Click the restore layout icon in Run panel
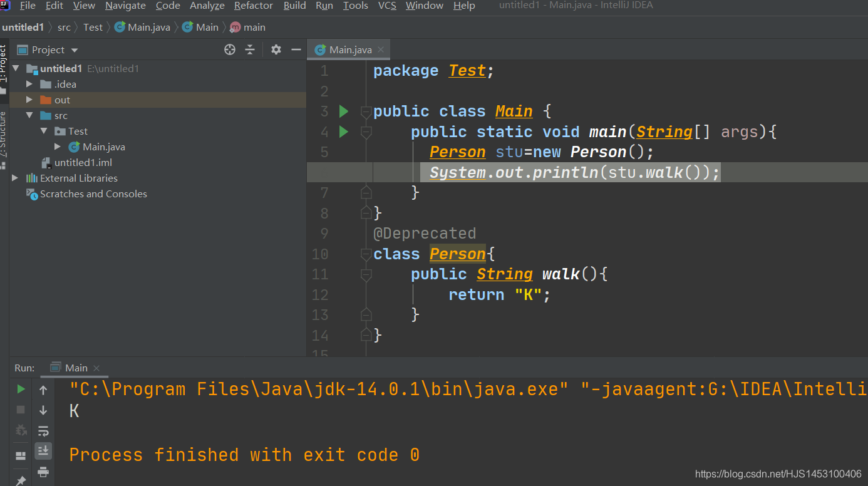 point(21,456)
